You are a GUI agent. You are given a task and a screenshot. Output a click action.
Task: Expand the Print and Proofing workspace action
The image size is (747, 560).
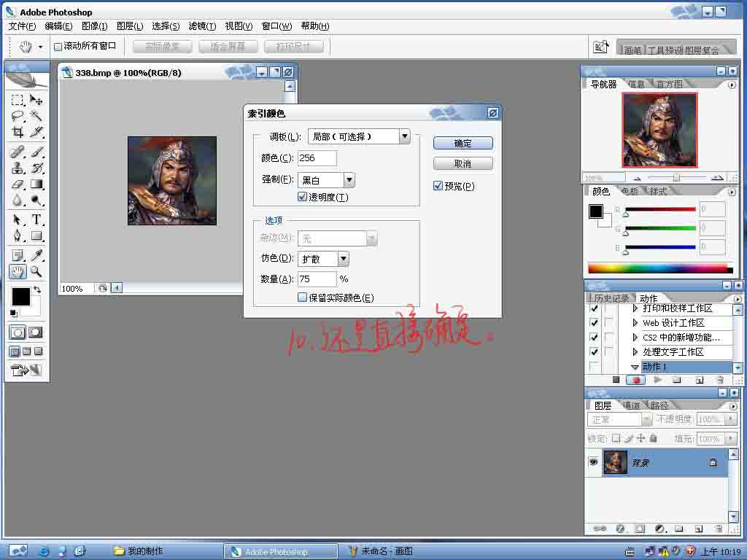click(635, 308)
